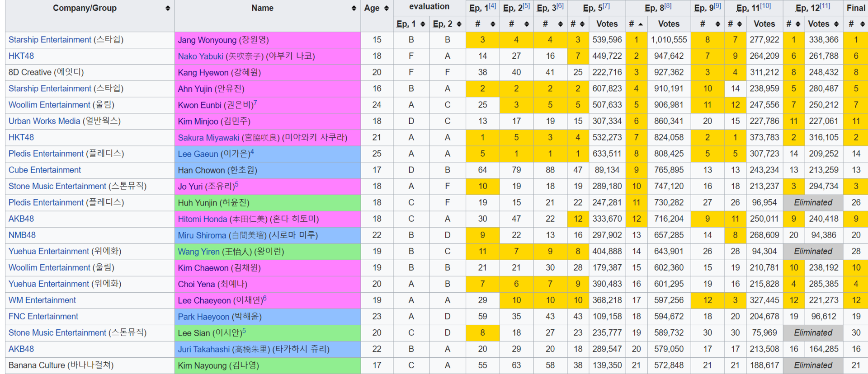
Task: Follow the Wang Yiren name link
Action: (x=199, y=252)
